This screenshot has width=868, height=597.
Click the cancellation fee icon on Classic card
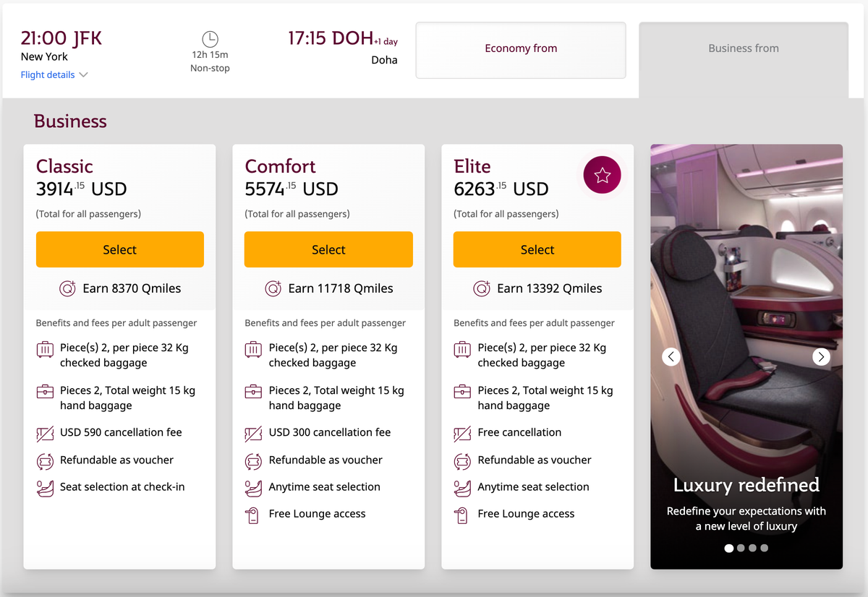45,432
